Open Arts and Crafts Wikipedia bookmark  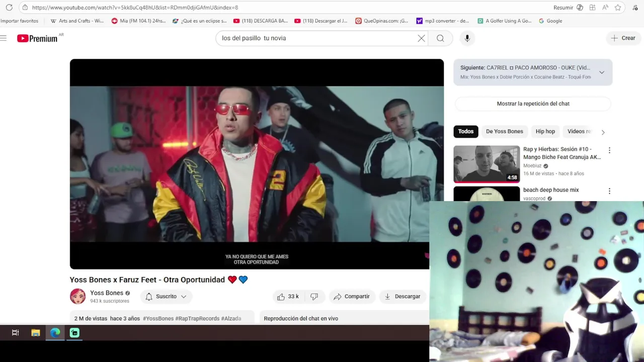click(77, 21)
